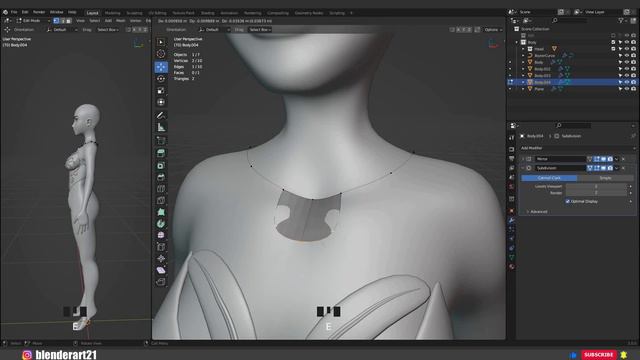Open the File menu
The height and width of the screenshot is (360, 640).
[14, 12]
